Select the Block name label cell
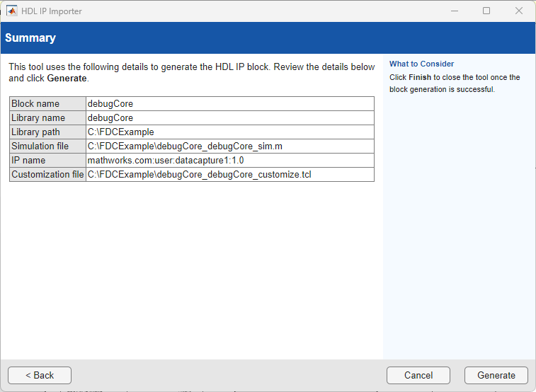This screenshot has height=392, width=536. [x=47, y=104]
